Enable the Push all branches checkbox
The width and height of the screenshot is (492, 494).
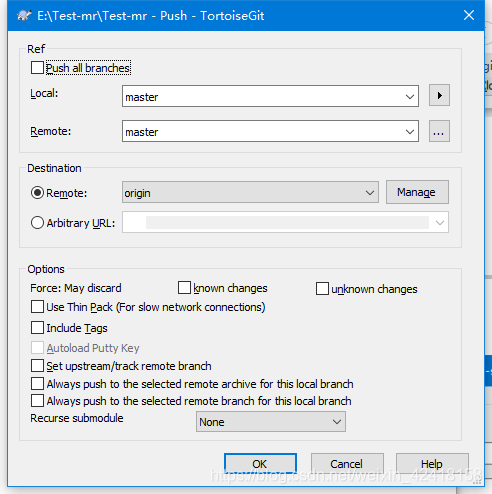pyautogui.click(x=37, y=68)
